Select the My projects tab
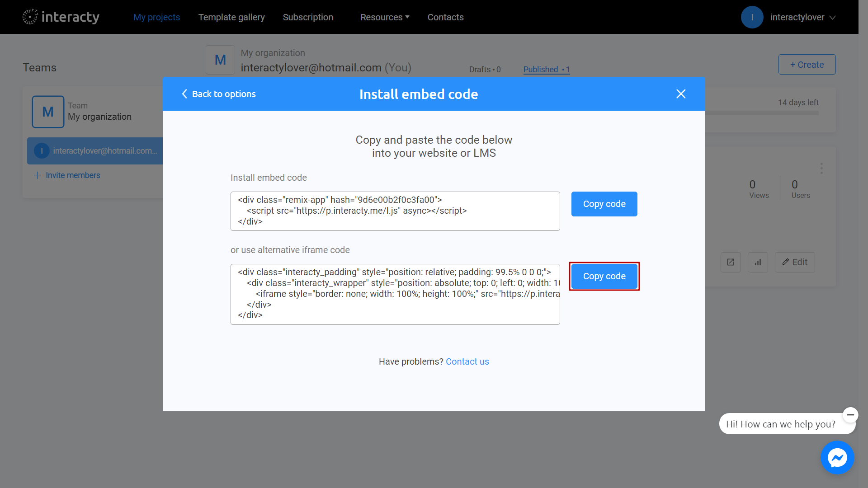Screen dimensions: 868x488 pos(156,17)
